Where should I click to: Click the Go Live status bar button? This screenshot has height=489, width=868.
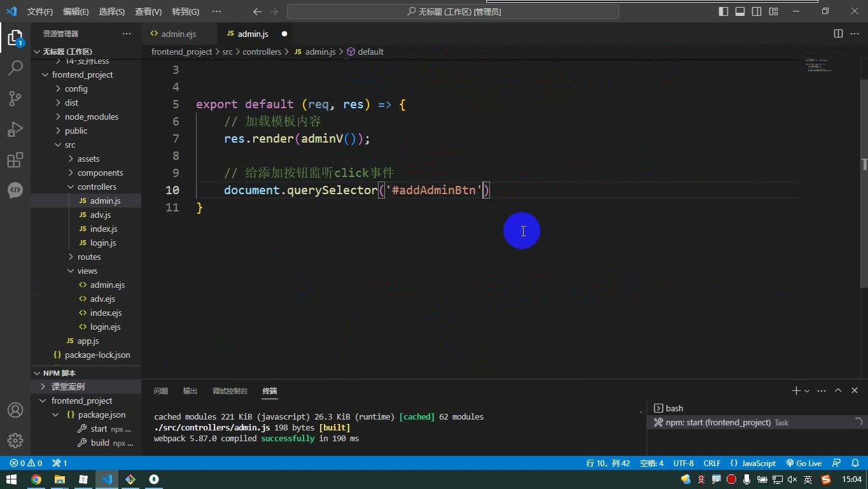coord(804,463)
